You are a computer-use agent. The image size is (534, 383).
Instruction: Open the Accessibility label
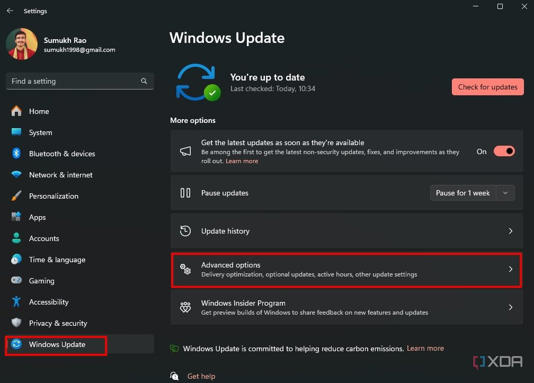pyautogui.click(x=49, y=302)
